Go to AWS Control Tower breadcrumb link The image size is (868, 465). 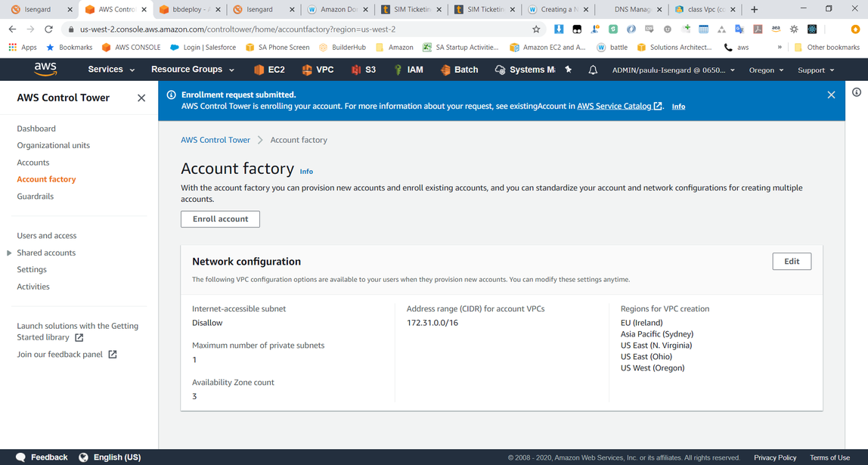215,140
